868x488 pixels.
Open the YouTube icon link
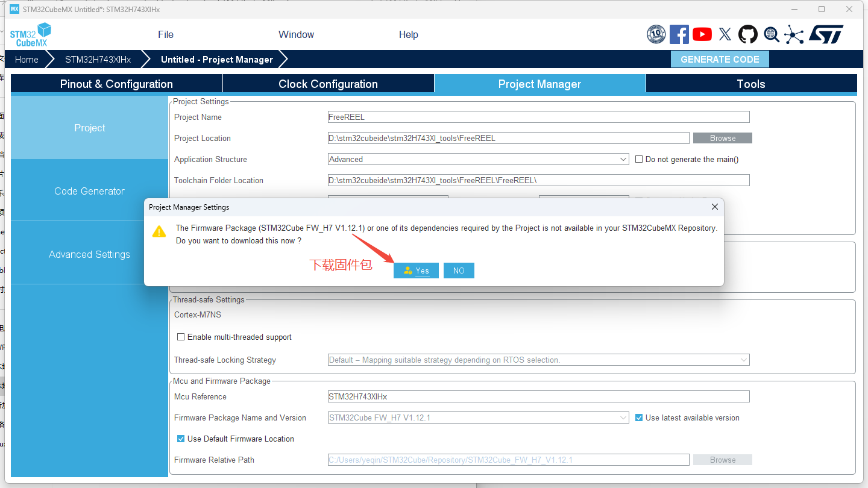pyautogui.click(x=702, y=34)
